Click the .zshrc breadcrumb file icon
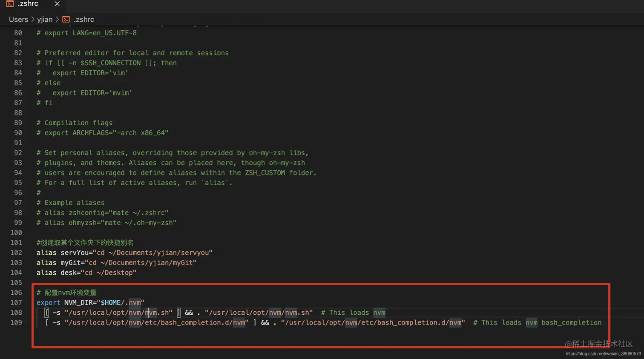Screen dimensions: 644x359 pyautogui.click(x=66, y=19)
